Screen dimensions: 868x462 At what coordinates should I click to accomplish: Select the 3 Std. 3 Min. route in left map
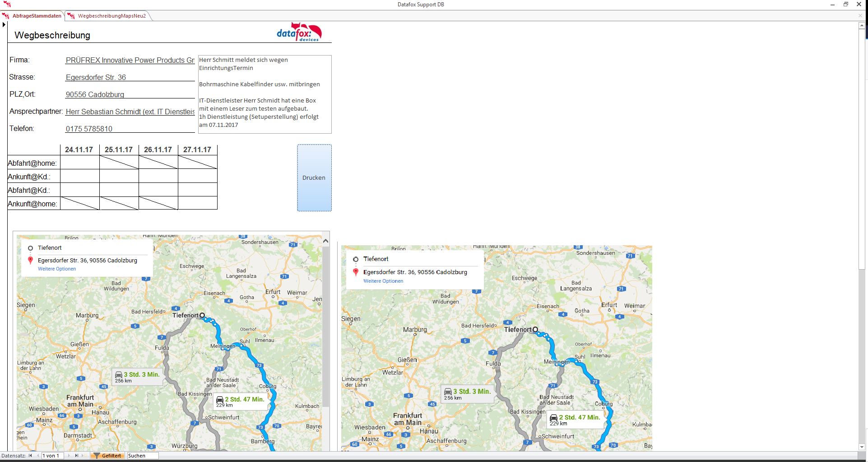[x=137, y=377]
